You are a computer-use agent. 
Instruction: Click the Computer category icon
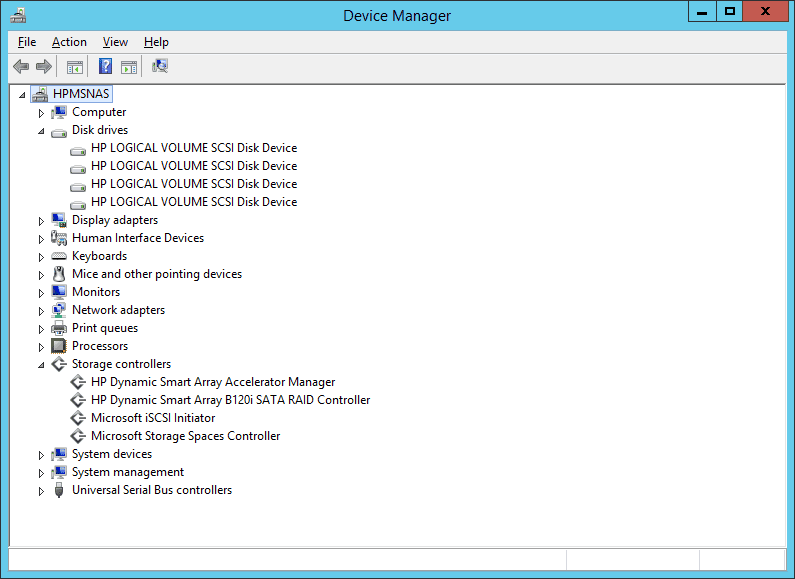tap(59, 112)
